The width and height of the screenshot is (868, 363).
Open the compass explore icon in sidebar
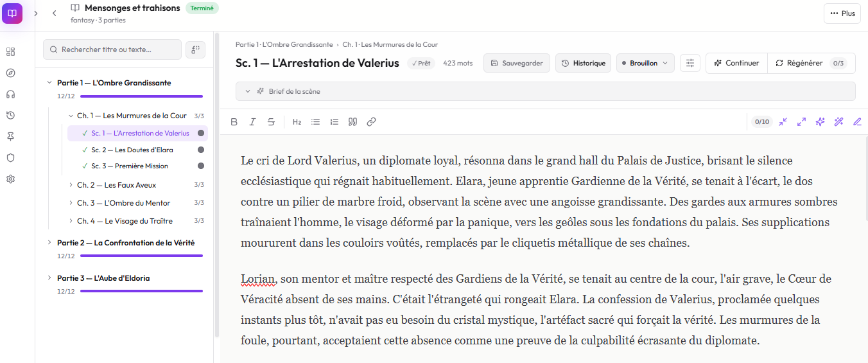tap(10, 73)
